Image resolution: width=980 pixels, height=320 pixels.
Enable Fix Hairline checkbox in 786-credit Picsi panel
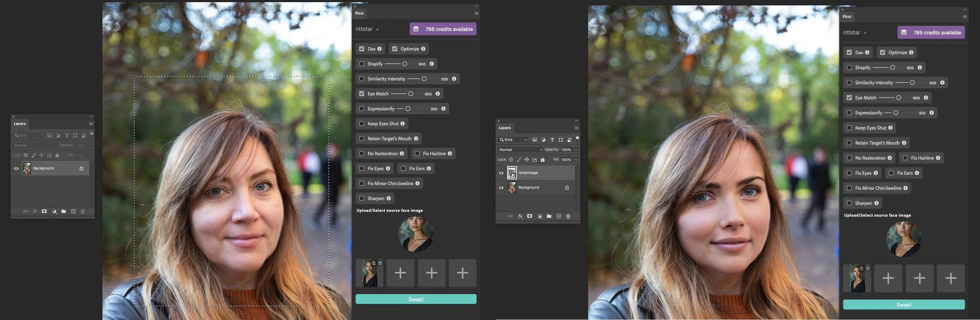417,154
